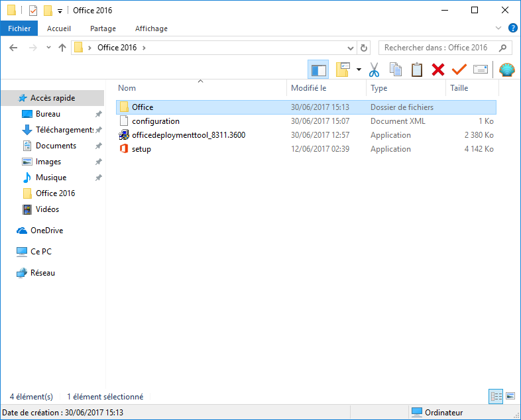This screenshot has height=420, width=521.
Task: Select officedeploymenttool_8311.3600 file
Action: tap(306, 135)
